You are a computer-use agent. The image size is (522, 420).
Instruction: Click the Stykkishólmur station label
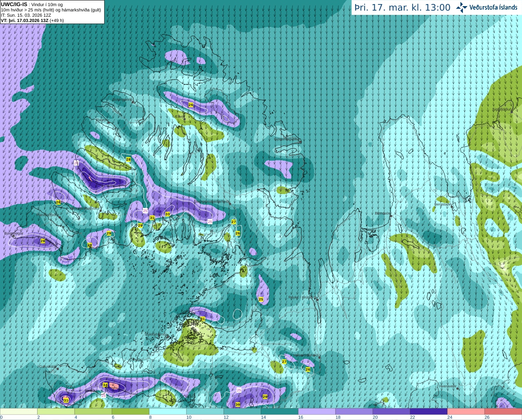coord(155,334)
